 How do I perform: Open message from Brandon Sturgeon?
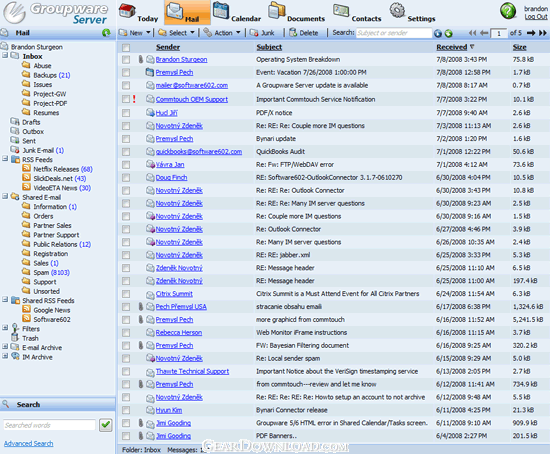[181, 60]
